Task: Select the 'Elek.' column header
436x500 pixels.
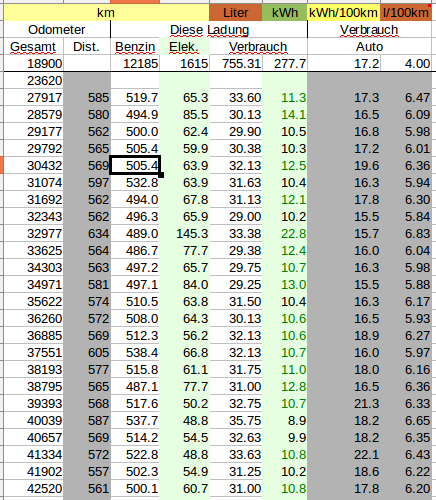Action: coord(184,47)
